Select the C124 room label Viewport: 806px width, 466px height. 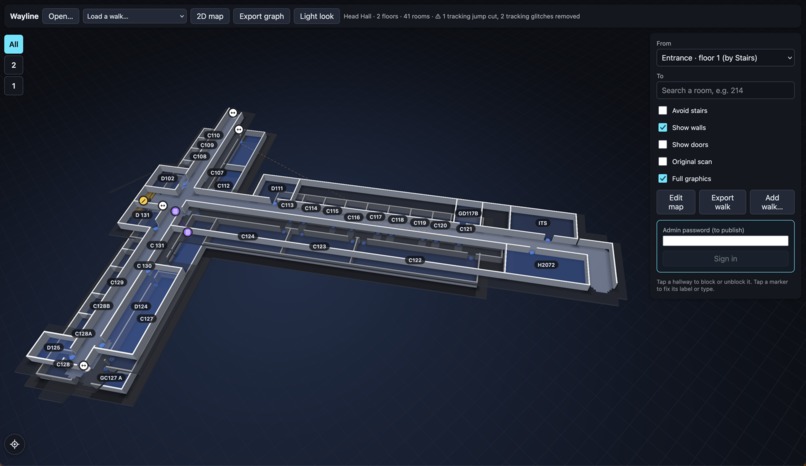[x=248, y=236]
